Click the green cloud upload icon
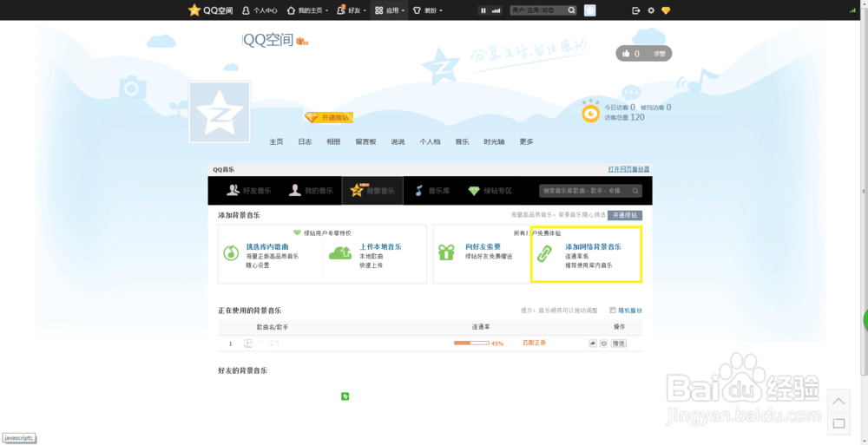868x445 pixels. pos(340,253)
